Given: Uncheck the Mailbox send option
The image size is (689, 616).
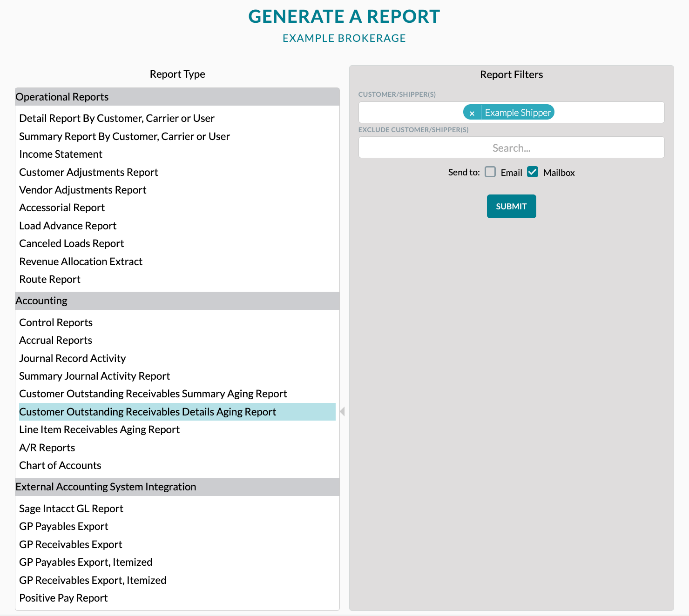Looking at the screenshot, I should coord(533,172).
